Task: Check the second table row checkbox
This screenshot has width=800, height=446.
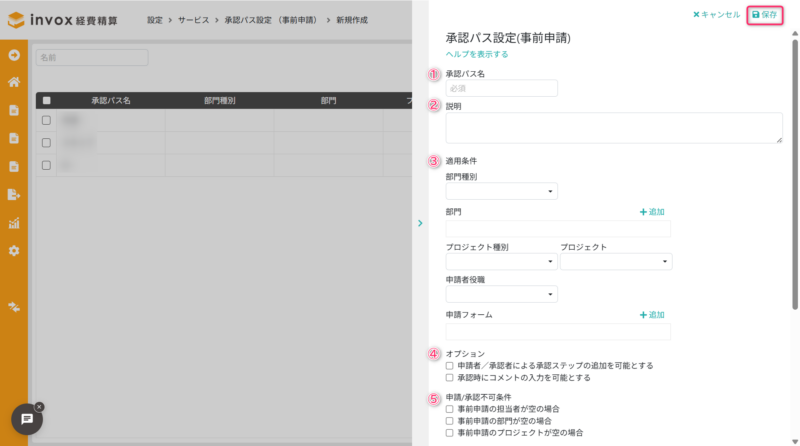Action: pyautogui.click(x=46, y=143)
